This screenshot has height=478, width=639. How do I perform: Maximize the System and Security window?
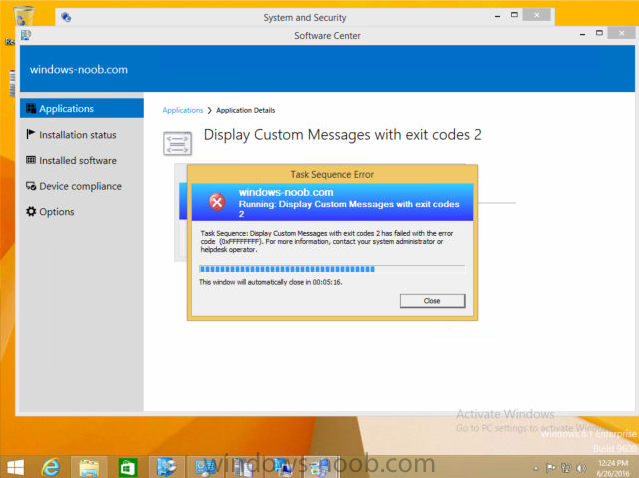(x=514, y=15)
